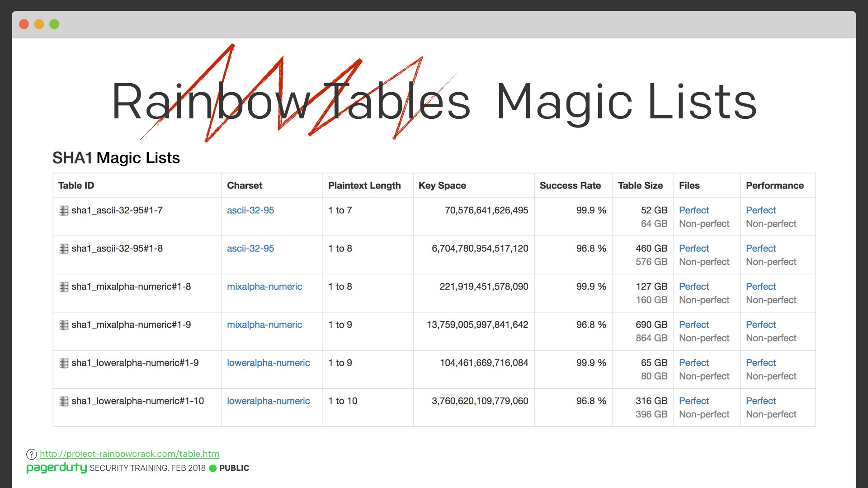Click the pagerduty logo in footer

coord(57,468)
